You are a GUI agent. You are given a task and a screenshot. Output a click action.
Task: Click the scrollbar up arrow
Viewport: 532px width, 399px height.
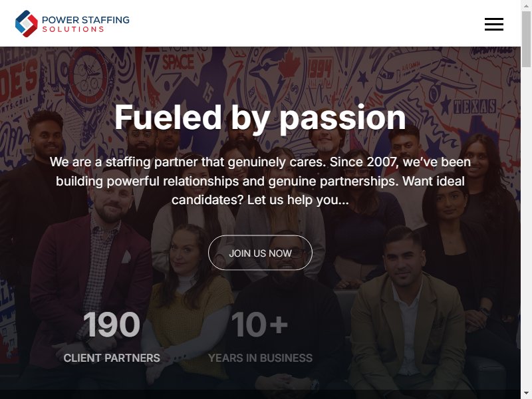(x=526, y=6)
